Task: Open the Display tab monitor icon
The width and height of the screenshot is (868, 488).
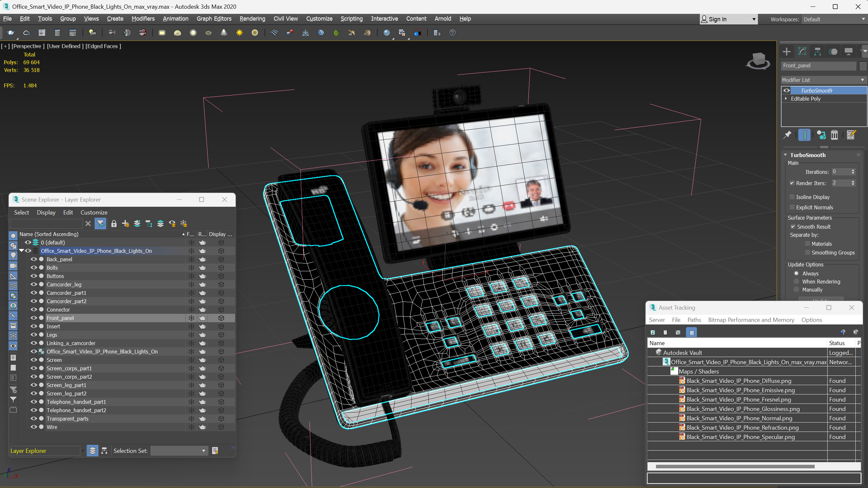Action: 848,52
